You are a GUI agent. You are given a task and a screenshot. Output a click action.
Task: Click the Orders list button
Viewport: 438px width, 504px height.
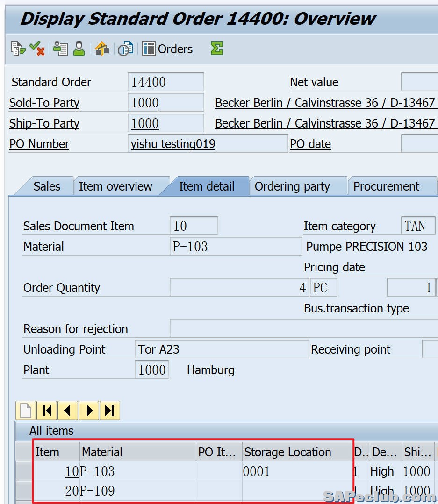pos(167,49)
